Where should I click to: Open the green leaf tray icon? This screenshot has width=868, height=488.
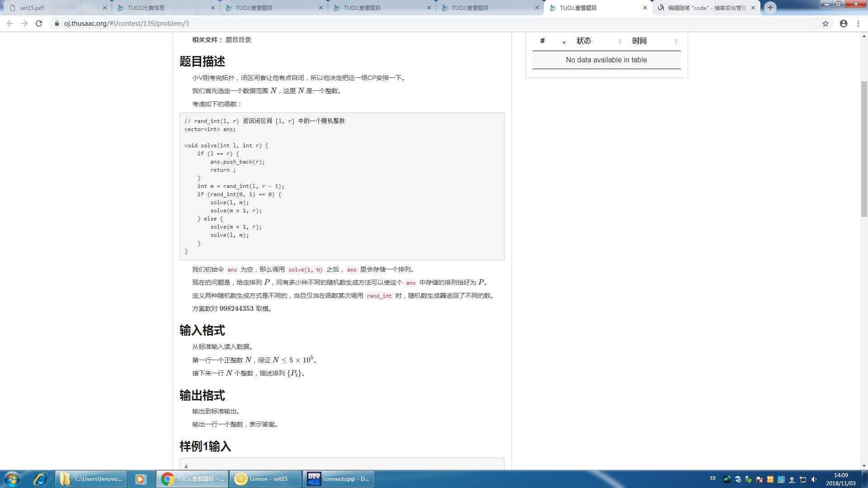(727, 479)
